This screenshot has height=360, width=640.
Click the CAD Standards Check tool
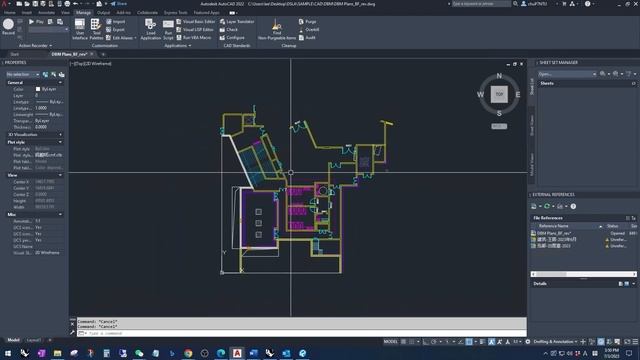pyautogui.click(x=229, y=30)
